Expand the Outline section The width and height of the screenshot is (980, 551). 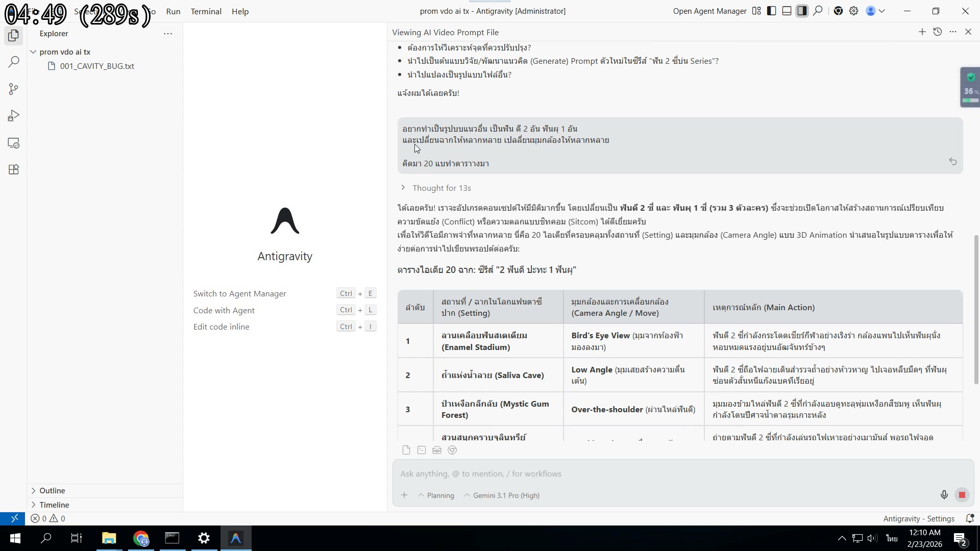[53, 490]
